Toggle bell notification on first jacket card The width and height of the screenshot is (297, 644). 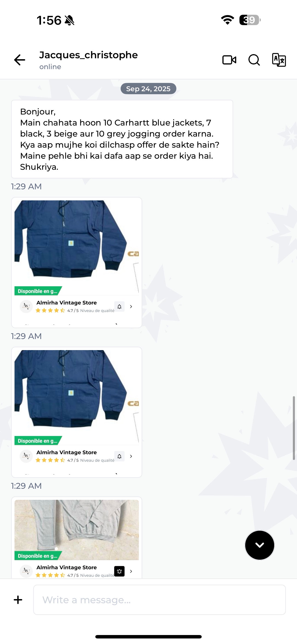coord(119,307)
